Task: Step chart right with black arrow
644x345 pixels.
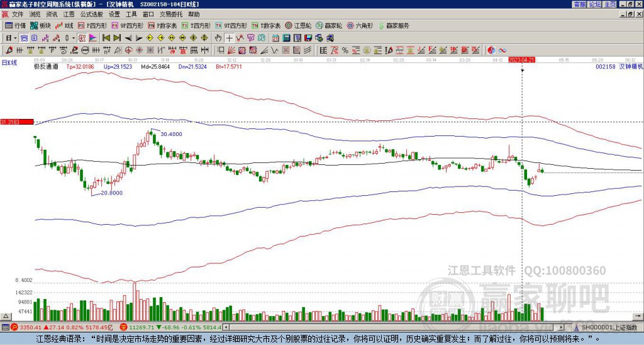Action: [139, 38]
